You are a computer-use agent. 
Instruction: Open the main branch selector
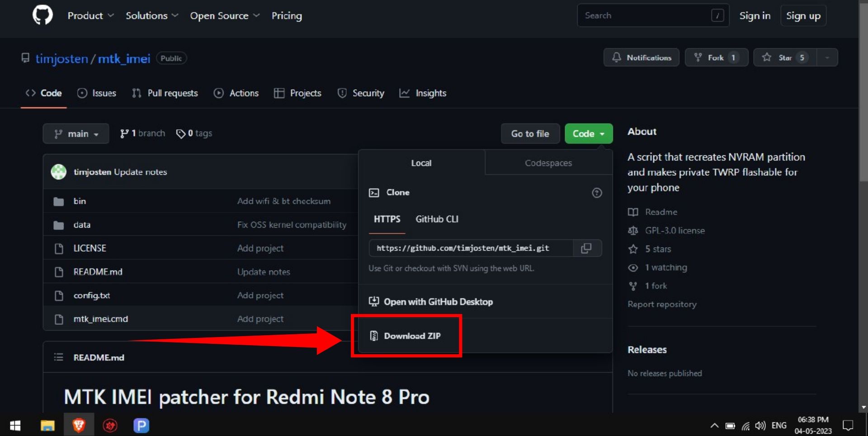tap(76, 134)
